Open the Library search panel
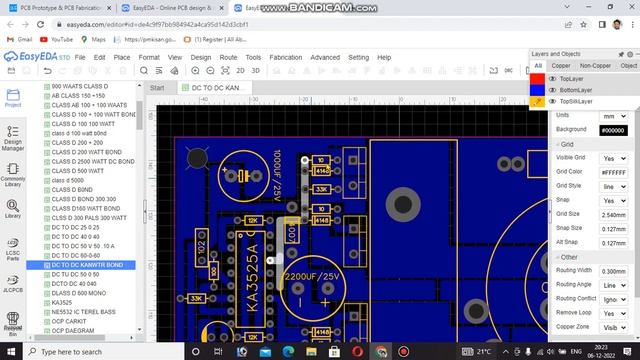Screen dimensions: 640x360 (13, 209)
